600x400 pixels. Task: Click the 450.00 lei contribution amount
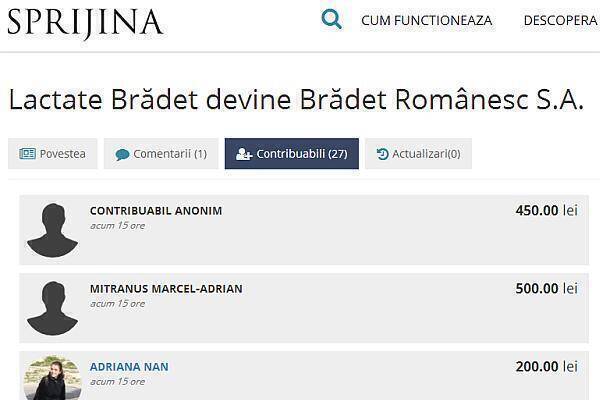(546, 210)
